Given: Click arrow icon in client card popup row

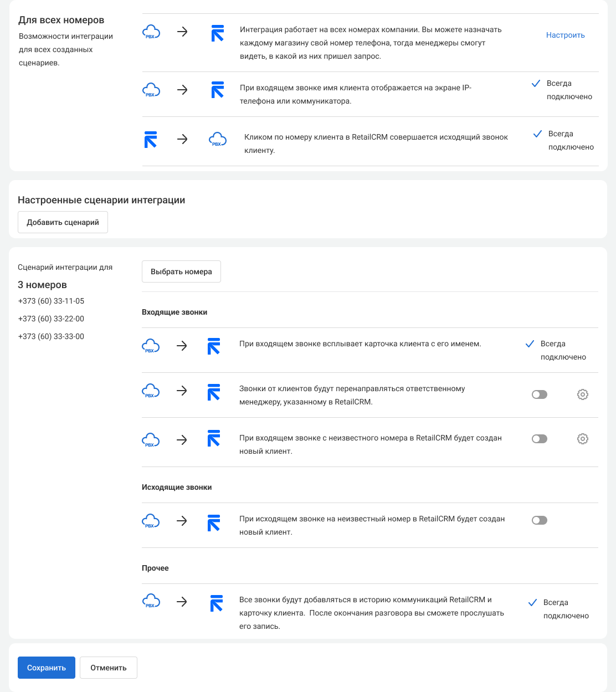Looking at the screenshot, I should coord(182,346).
